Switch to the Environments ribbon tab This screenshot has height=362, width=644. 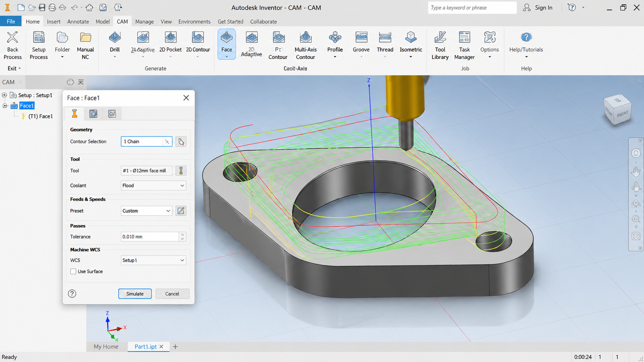194,22
